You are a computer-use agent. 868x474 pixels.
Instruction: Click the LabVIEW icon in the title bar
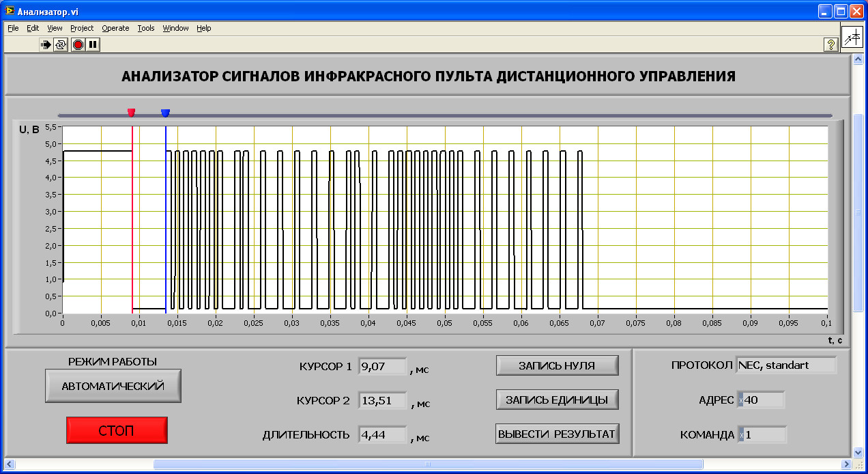pos(10,12)
